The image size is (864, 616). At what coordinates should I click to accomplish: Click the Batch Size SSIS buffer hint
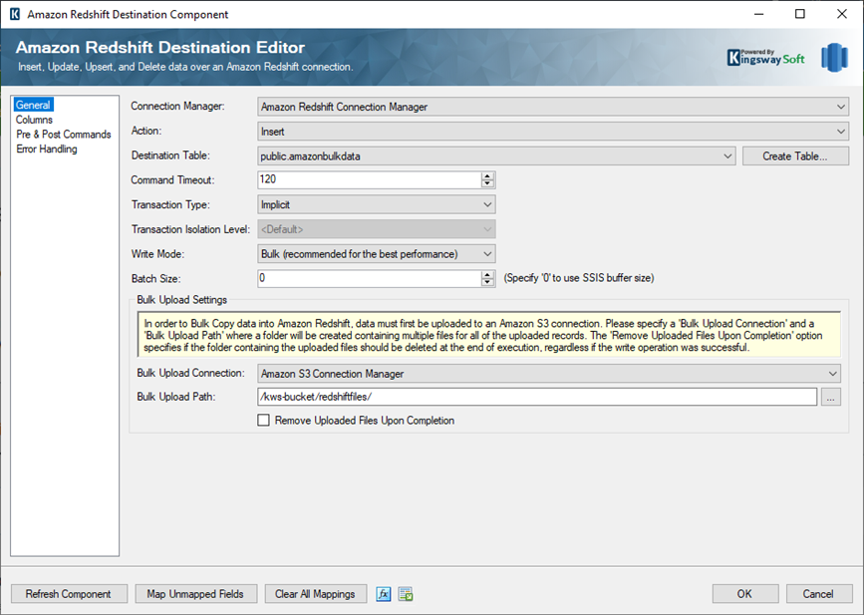point(579,278)
